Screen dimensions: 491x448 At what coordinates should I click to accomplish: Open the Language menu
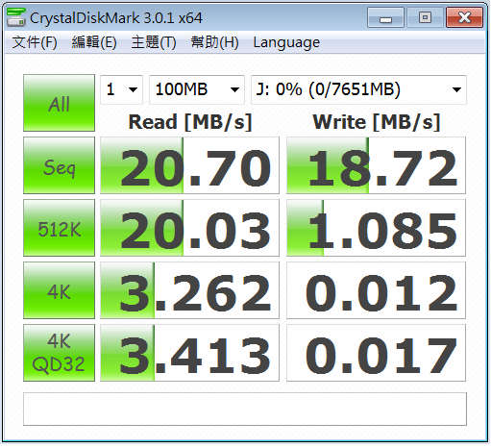[x=286, y=42]
